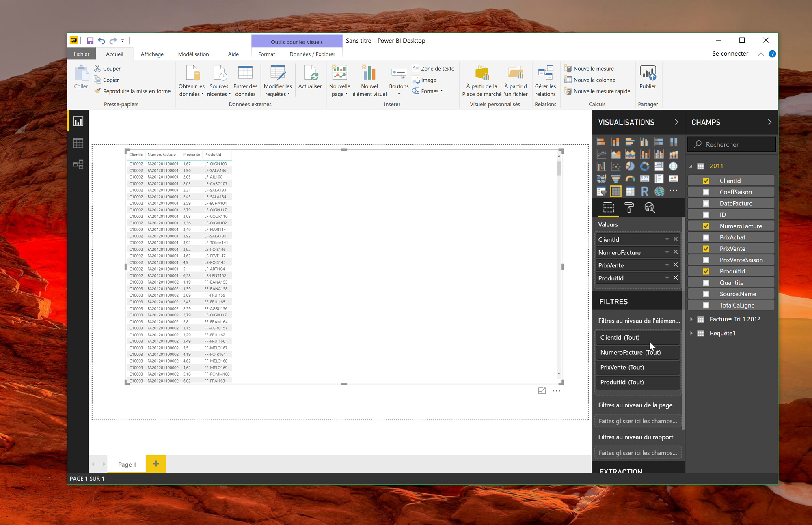
Task: Remove ProduitId from Valeurs with X
Action: pos(676,278)
